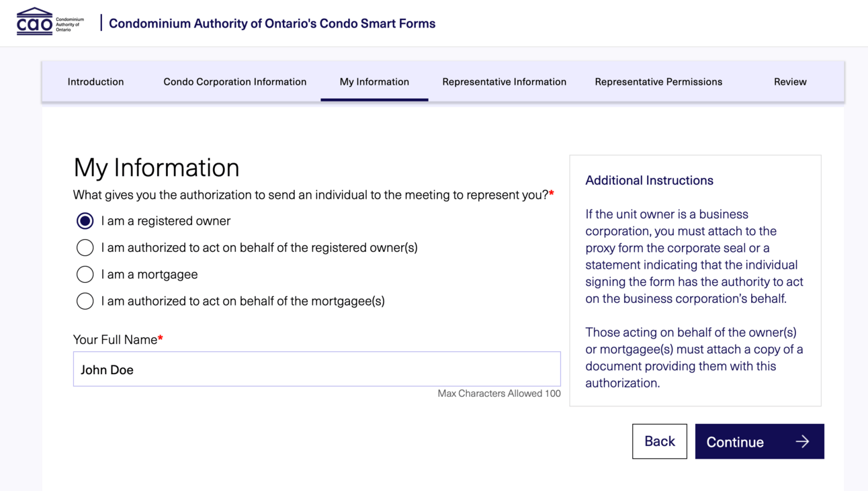The width and height of the screenshot is (868, 491).
Task: Go to Representative Information tab
Action: (505, 82)
